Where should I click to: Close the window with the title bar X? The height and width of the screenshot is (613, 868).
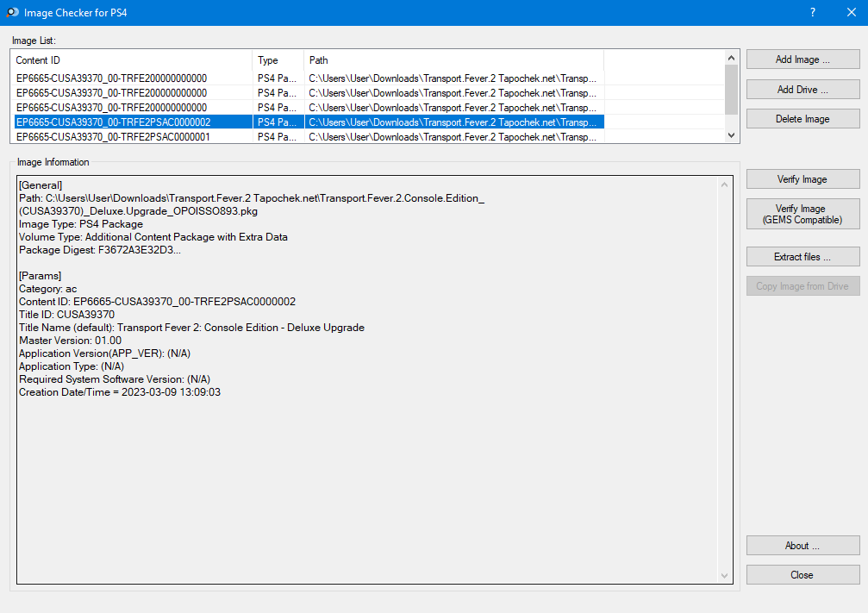(852, 12)
